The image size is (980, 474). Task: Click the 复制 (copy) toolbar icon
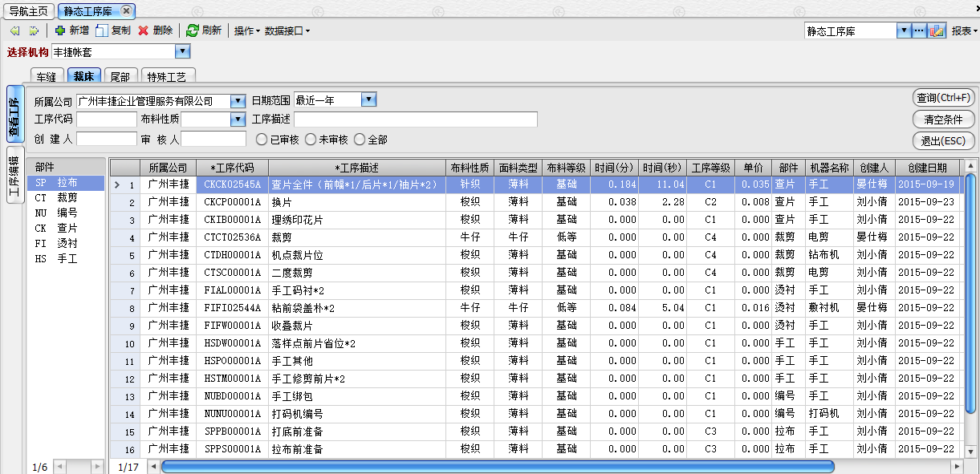pyautogui.click(x=102, y=30)
